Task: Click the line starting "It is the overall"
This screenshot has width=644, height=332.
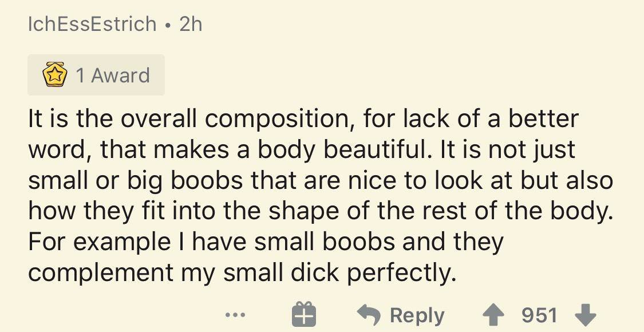Action: pos(303,118)
